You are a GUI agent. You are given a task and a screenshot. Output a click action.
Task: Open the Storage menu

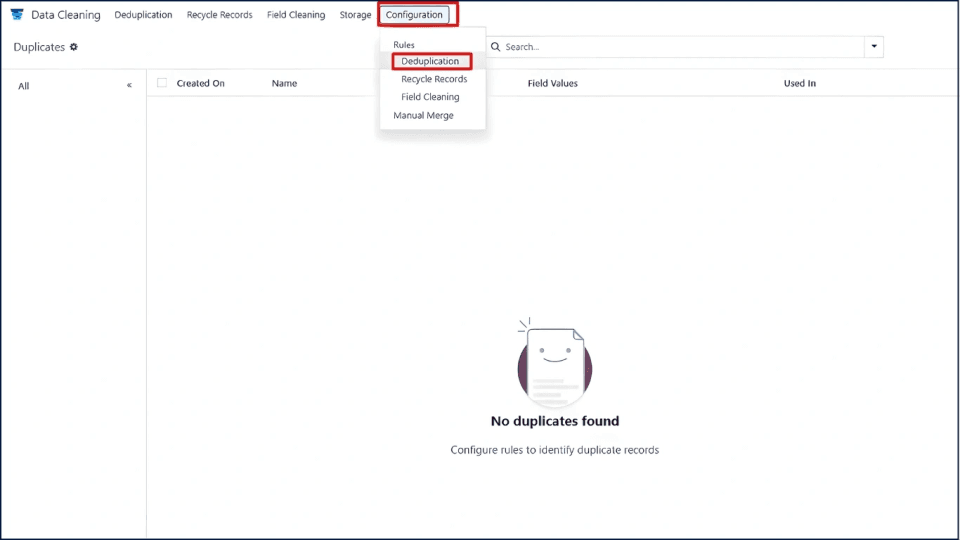pos(355,15)
